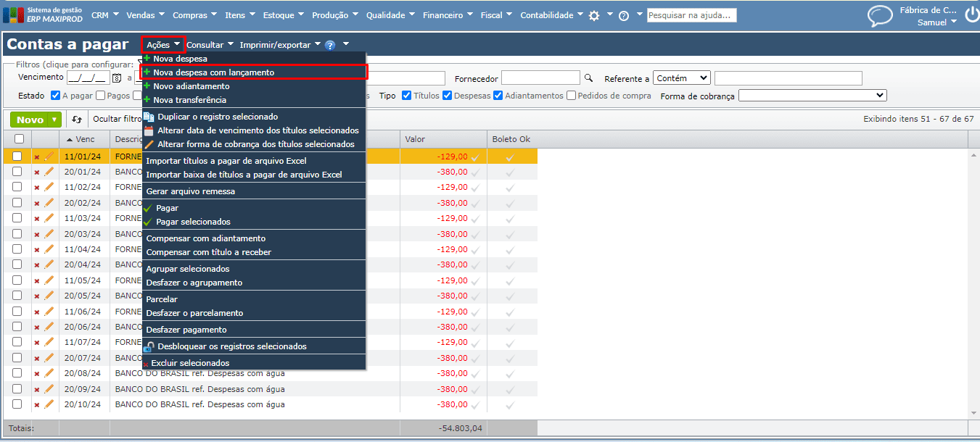The width and height of the screenshot is (980, 442).
Task: Open the Contabilidade menu dropdown
Action: [x=551, y=14]
